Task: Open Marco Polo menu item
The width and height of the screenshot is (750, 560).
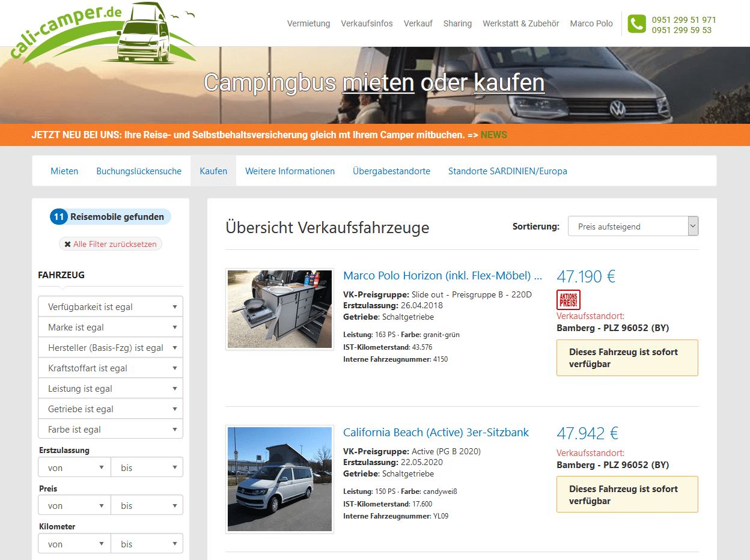Action: pyautogui.click(x=591, y=23)
